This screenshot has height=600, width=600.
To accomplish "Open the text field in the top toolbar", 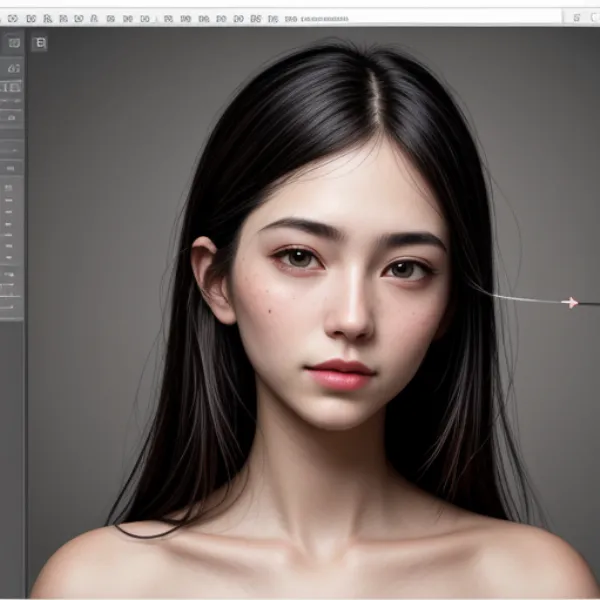I will pos(322,18).
